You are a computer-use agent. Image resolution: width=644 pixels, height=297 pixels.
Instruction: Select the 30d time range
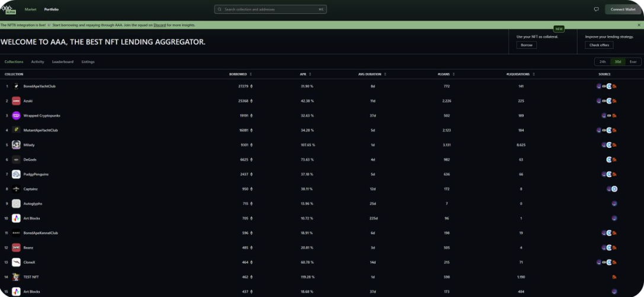[x=617, y=62]
